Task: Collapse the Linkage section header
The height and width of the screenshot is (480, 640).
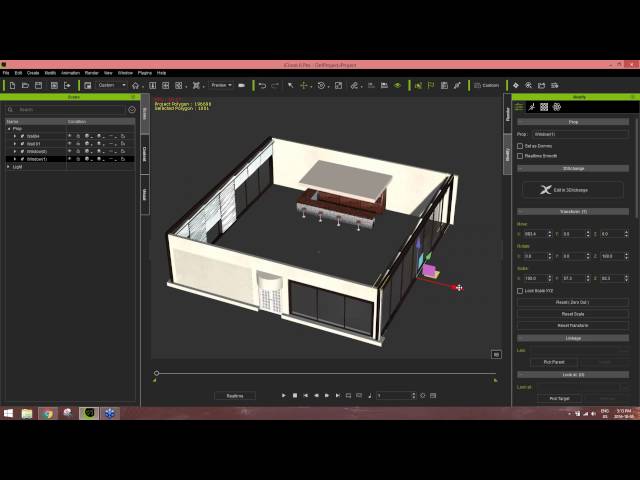Action: (x=573, y=338)
